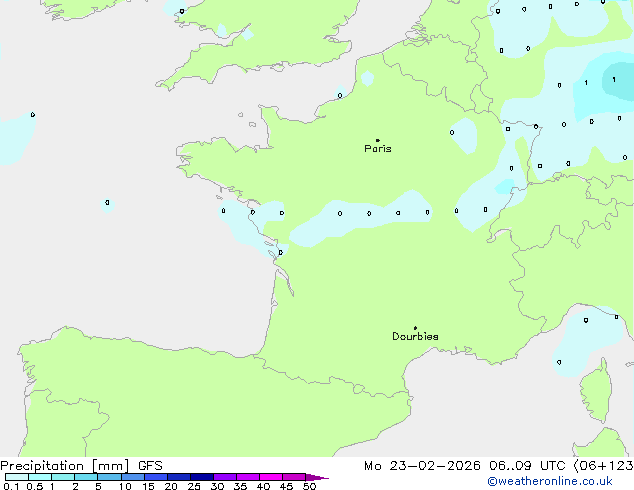
Task: Click the GFS model label
Action: [x=150, y=466]
